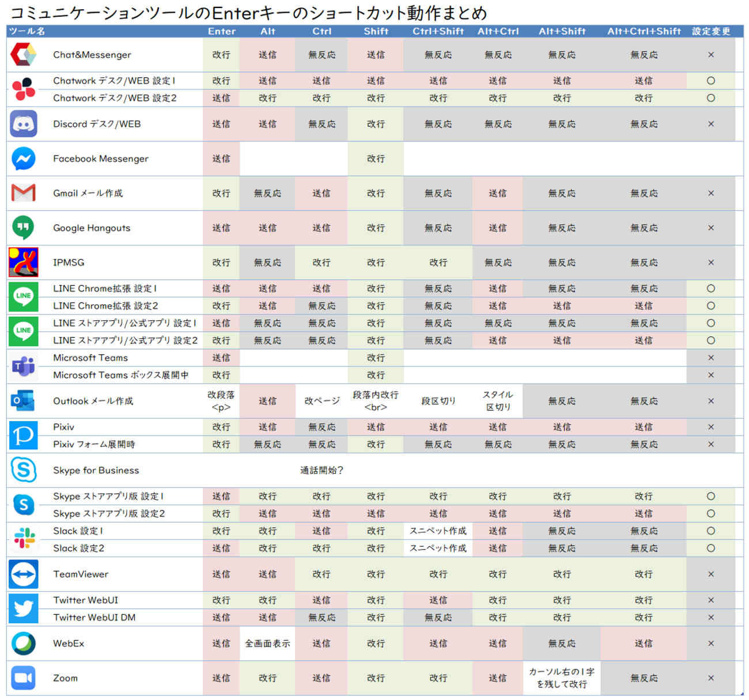749x700 pixels.
Task: Select the Microsoft Teams icon
Action: pyautogui.click(x=24, y=366)
